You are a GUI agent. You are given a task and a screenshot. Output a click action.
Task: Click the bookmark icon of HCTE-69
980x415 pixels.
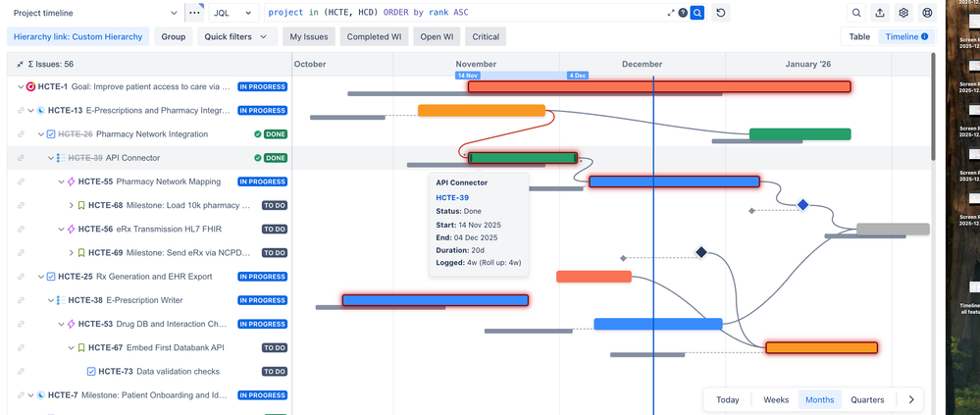81,253
